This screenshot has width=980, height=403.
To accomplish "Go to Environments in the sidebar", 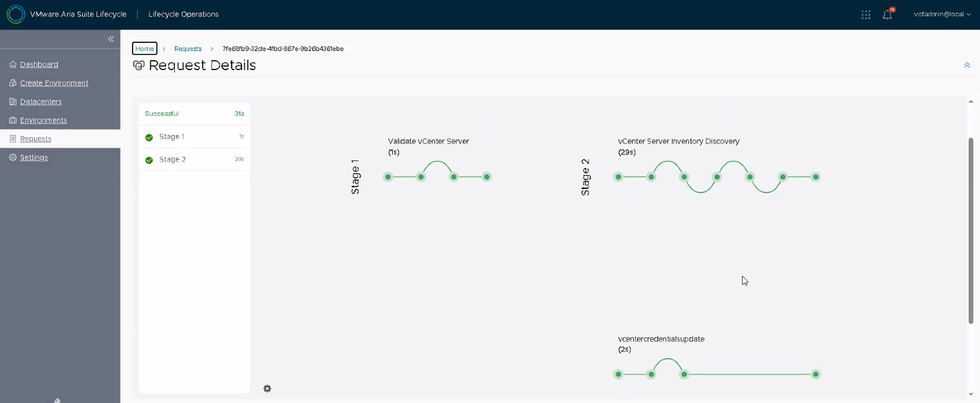I will 43,120.
